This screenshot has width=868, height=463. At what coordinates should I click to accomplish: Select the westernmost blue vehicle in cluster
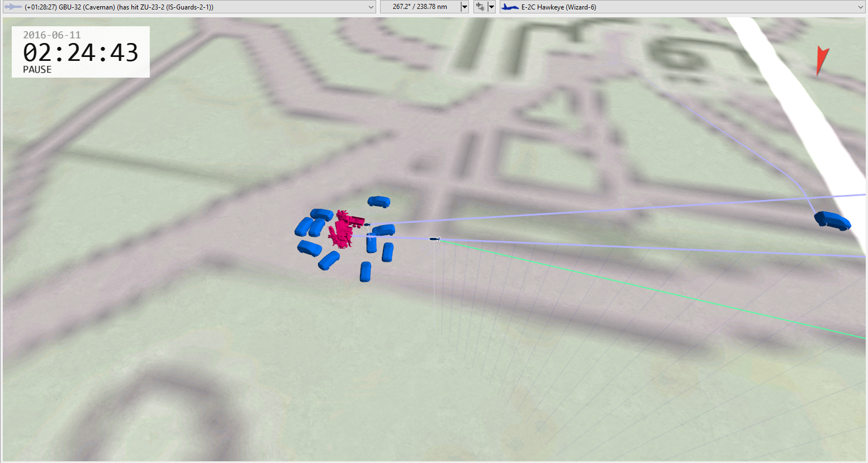point(303,227)
